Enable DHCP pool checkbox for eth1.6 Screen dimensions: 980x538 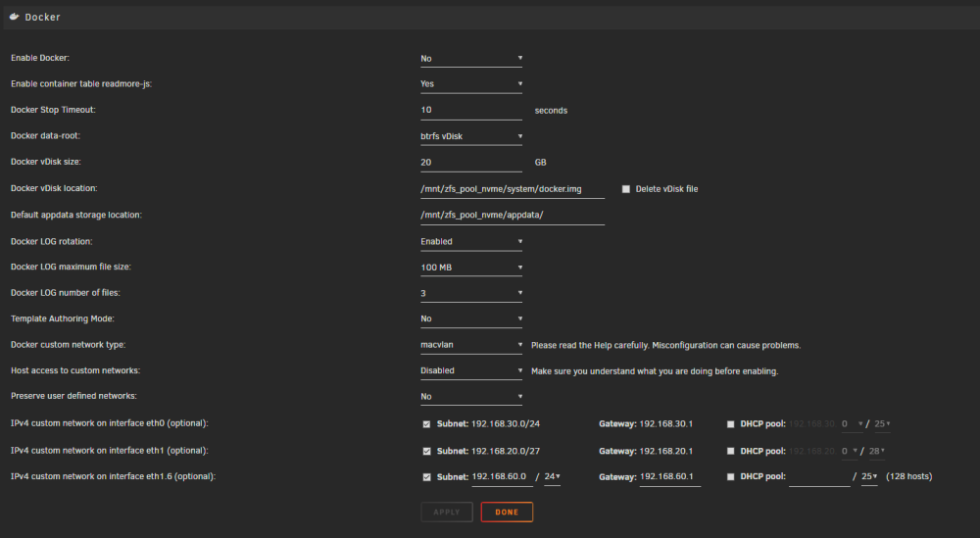point(730,477)
